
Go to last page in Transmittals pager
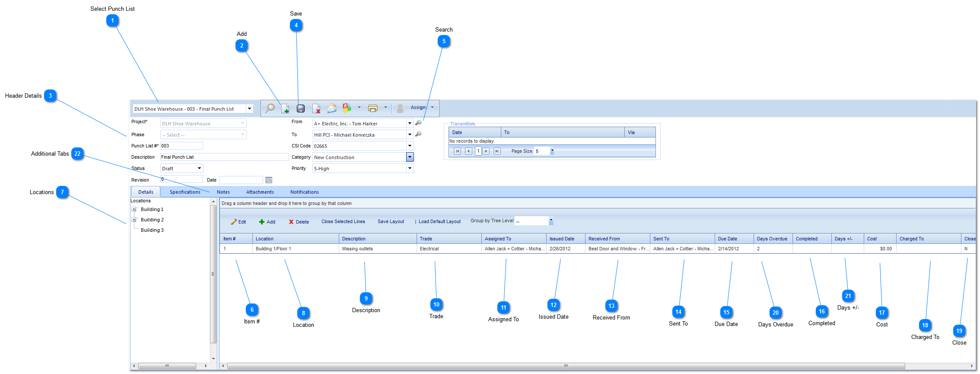[x=497, y=151]
